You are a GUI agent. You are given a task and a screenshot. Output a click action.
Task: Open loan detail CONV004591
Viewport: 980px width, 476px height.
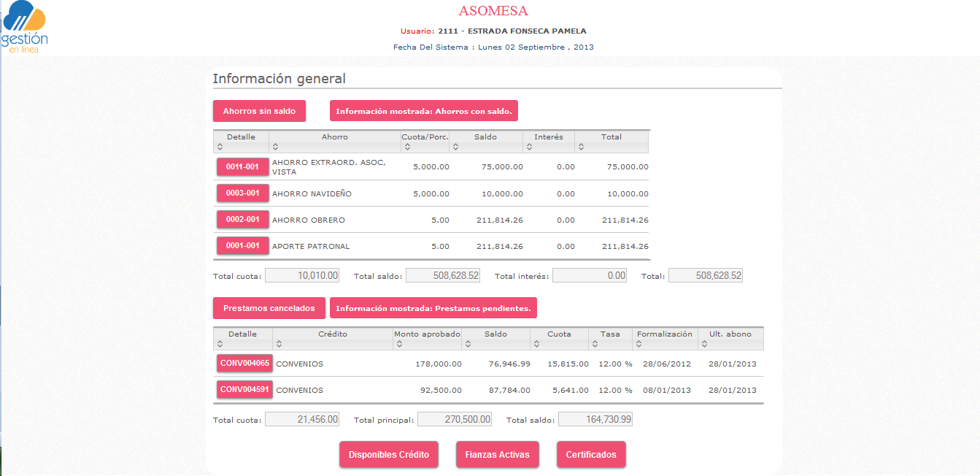[244, 389]
